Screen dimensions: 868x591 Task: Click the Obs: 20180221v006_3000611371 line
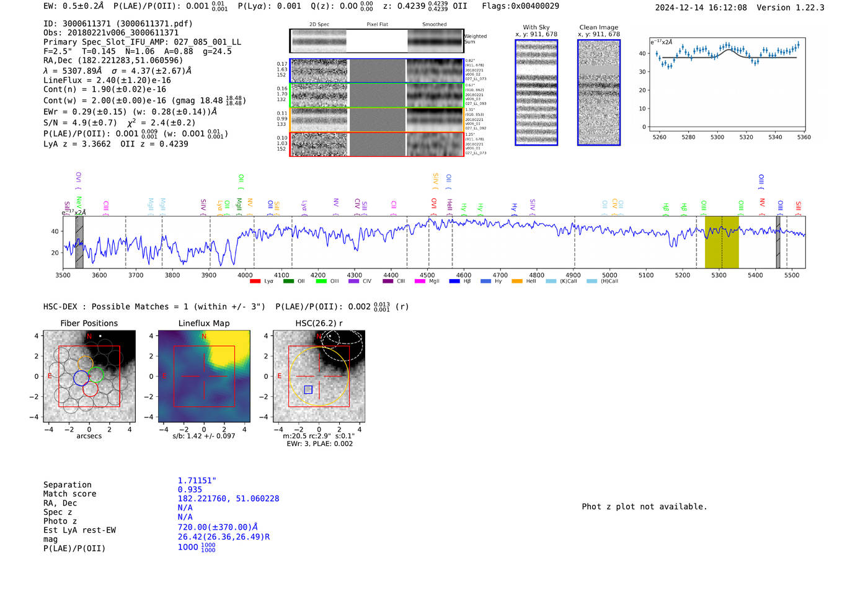[x=111, y=33]
